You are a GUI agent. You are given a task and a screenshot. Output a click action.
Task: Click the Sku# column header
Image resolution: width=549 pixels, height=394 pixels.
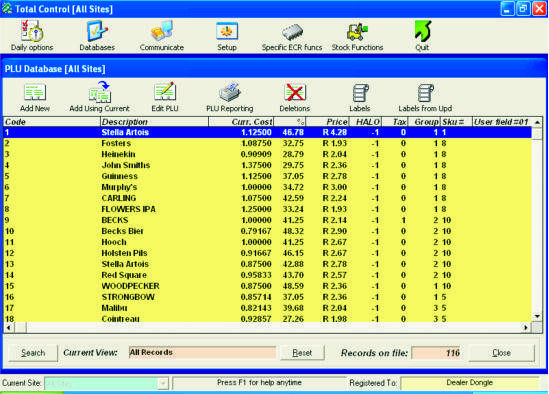(x=456, y=122)
